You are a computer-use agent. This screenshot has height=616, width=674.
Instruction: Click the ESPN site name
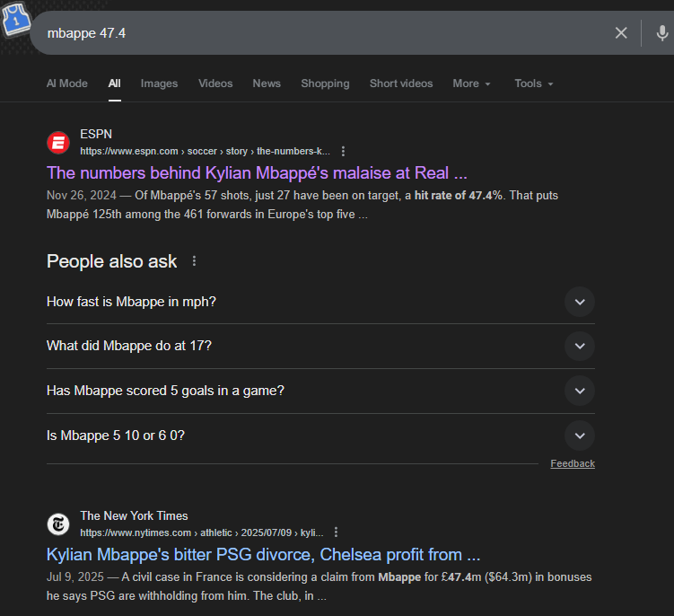[96, 134]
